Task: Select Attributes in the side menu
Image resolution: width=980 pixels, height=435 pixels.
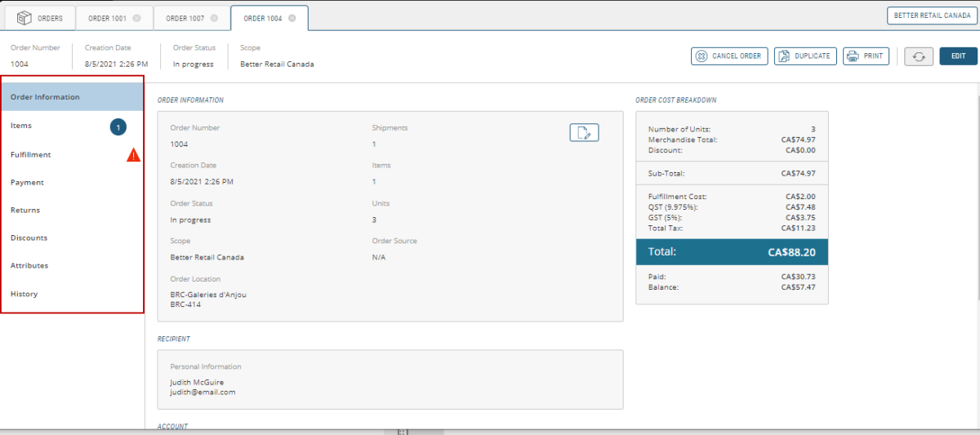Action: click(29, 266)
